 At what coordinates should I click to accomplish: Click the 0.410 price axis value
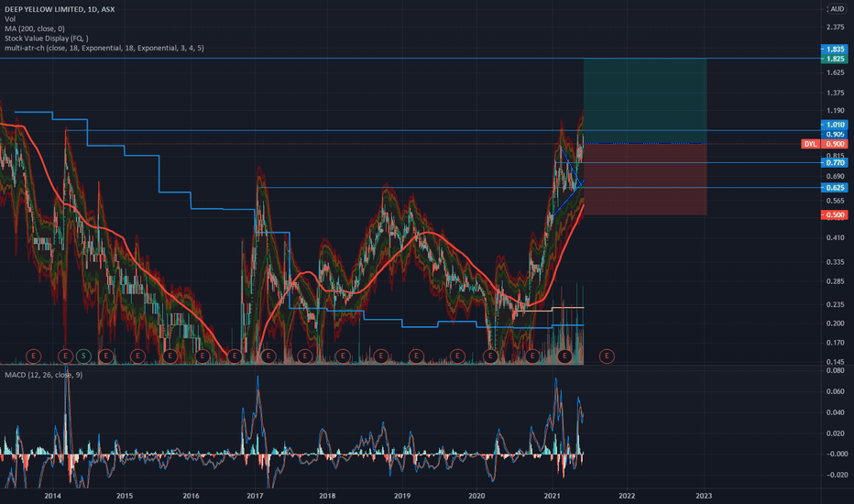(x=835, y=237)
